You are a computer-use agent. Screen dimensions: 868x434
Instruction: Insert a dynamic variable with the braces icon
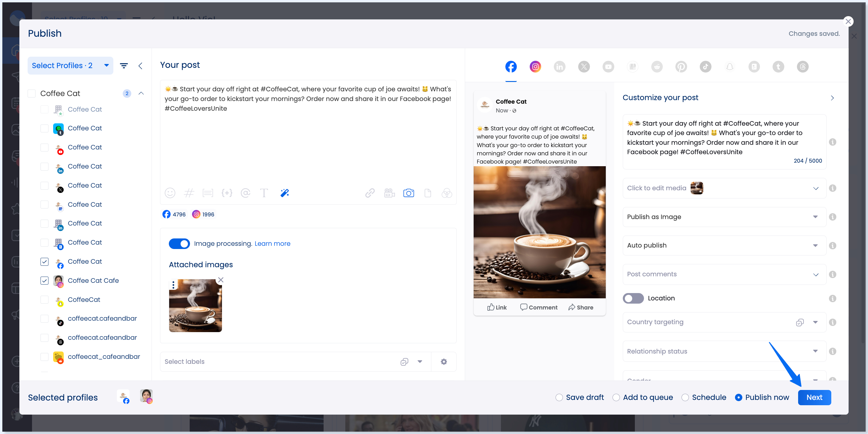point(227,193)
